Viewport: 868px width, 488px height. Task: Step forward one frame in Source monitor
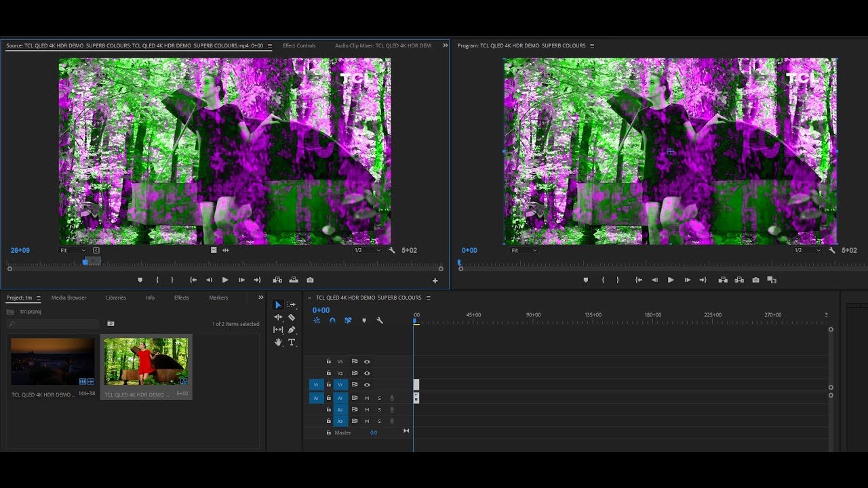click(x=241, y=280)
